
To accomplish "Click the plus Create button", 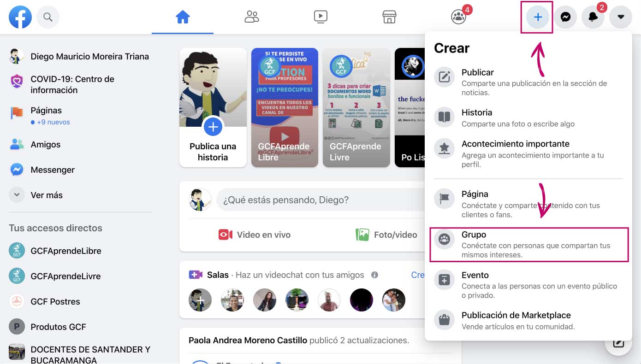I will click(537, 18).
